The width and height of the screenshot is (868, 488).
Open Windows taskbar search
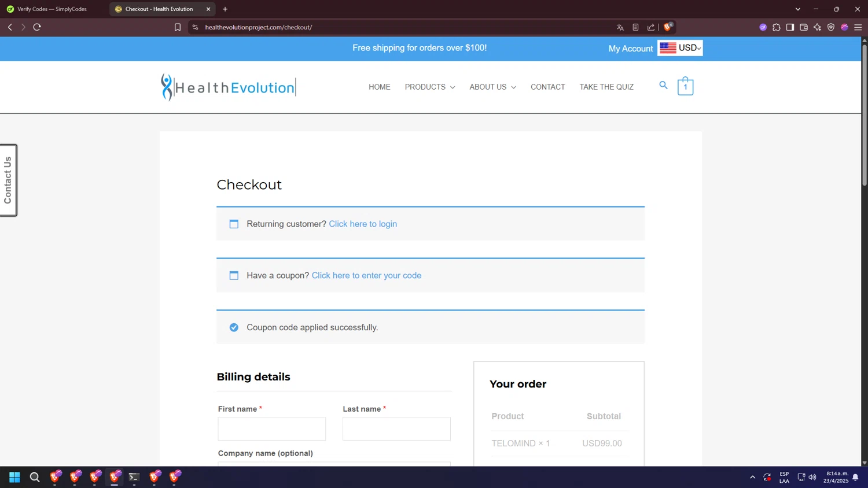click(35, 477)
